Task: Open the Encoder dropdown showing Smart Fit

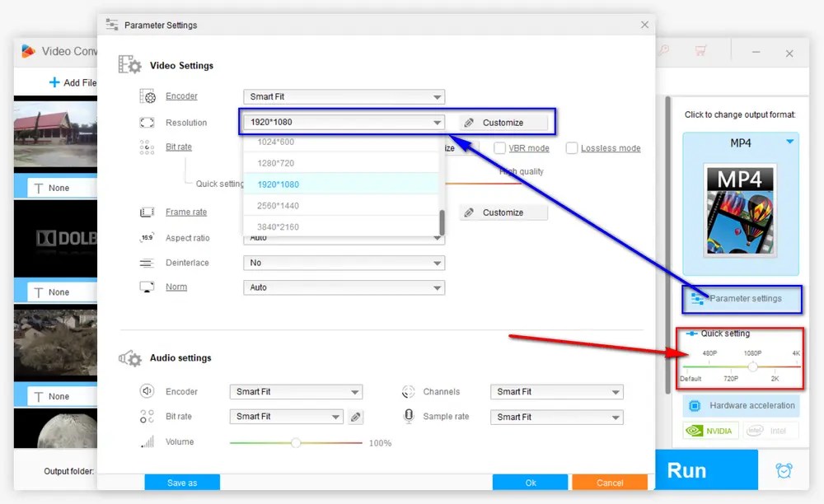Action: pyautogui.click(x=343, y=96)
